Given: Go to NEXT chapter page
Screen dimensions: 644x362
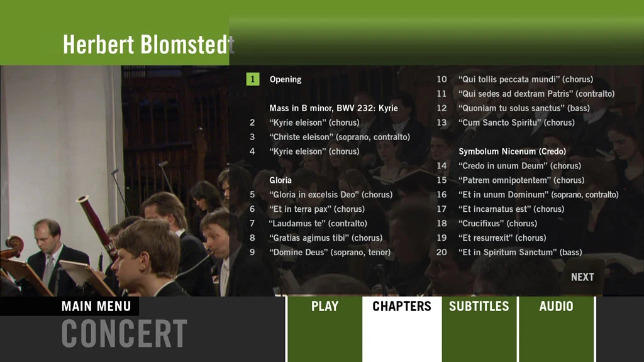Looking at the screenshot, I should (582, 277).
